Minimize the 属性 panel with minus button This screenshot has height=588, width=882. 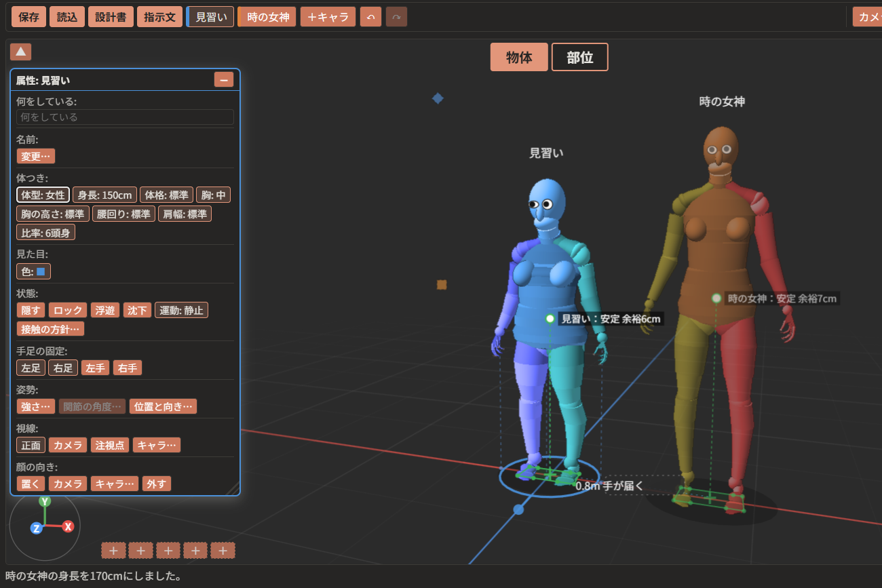pos(224,79)
